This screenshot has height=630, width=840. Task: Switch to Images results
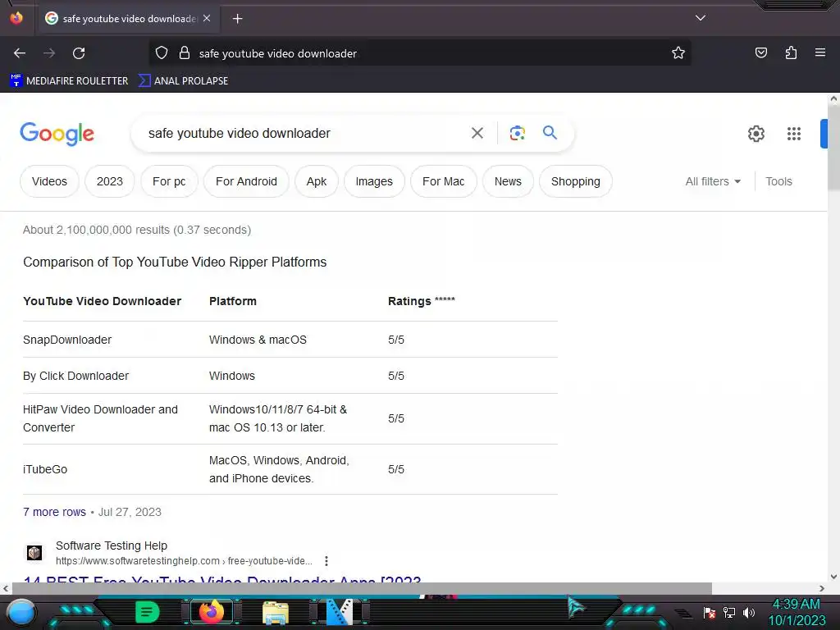pyautogui.click(x=374, y=181)
